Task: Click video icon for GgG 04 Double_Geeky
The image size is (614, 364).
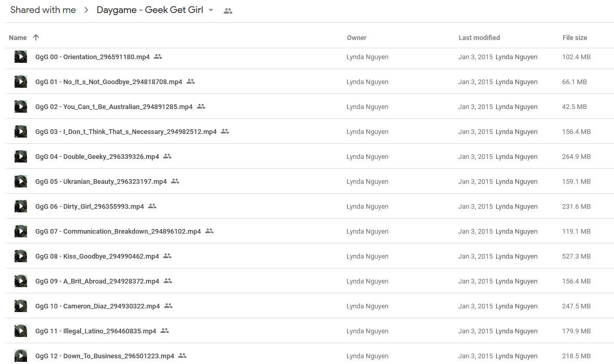Action: tap(21, 157)
